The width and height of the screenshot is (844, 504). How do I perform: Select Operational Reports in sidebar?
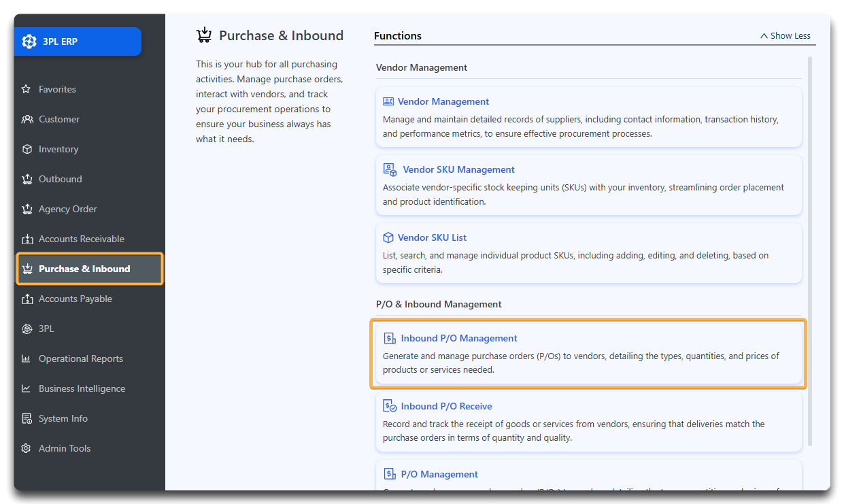pyautogui.click(x=80, y=358)
